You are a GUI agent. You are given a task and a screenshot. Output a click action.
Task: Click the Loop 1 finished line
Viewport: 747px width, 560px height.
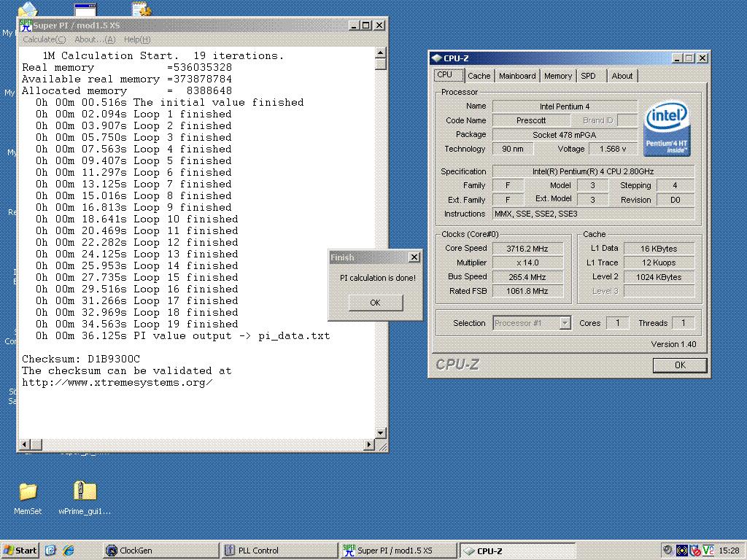point(133,114)
